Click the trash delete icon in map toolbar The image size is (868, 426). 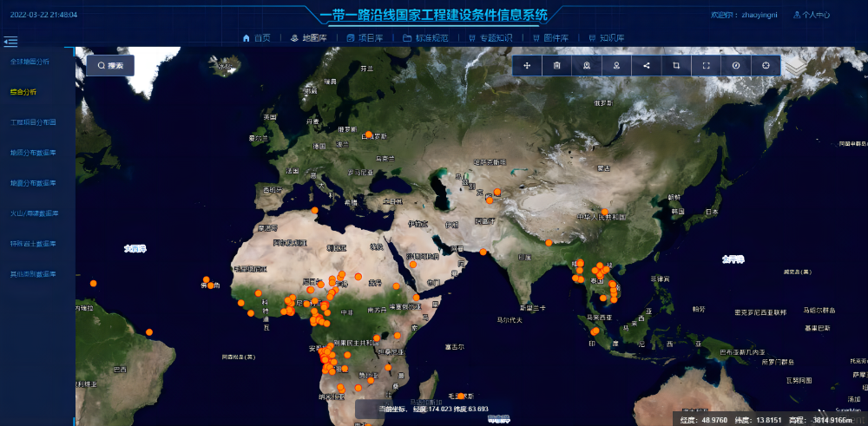point(556,66)
